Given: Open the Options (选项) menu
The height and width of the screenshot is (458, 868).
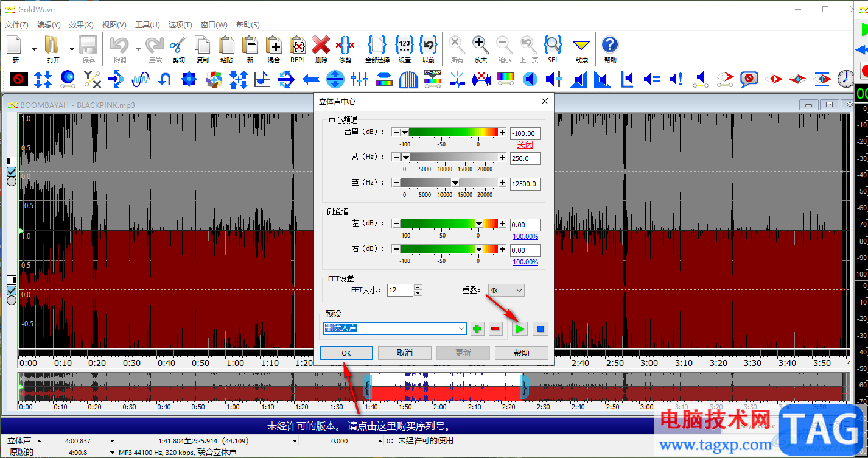Looking at the screenshot, I should pyautogui.click(x=180, y=25).
